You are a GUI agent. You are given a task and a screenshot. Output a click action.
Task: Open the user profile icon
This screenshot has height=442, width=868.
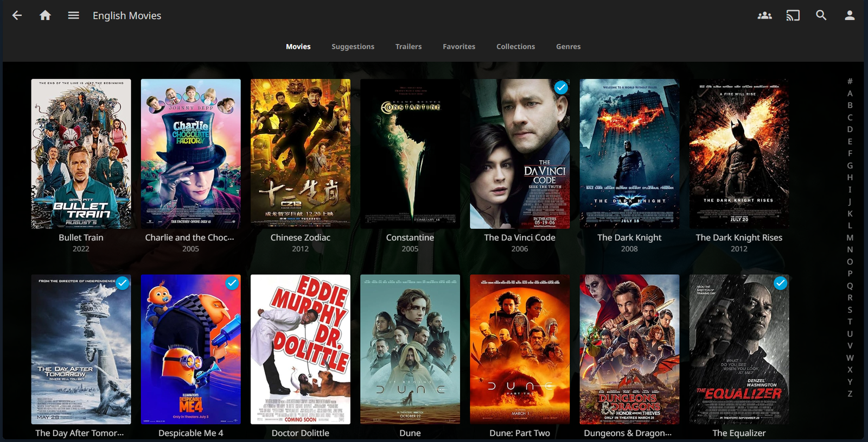pos(850,16)
